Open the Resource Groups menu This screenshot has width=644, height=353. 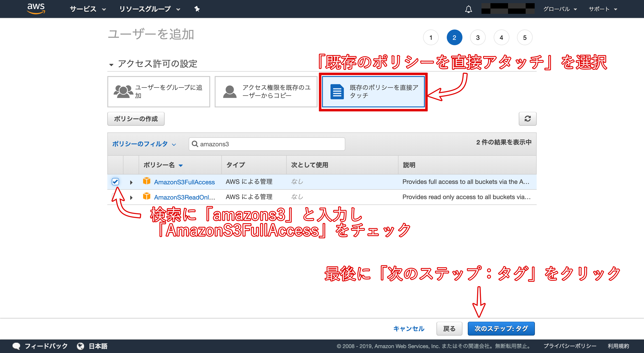(149, 9)
